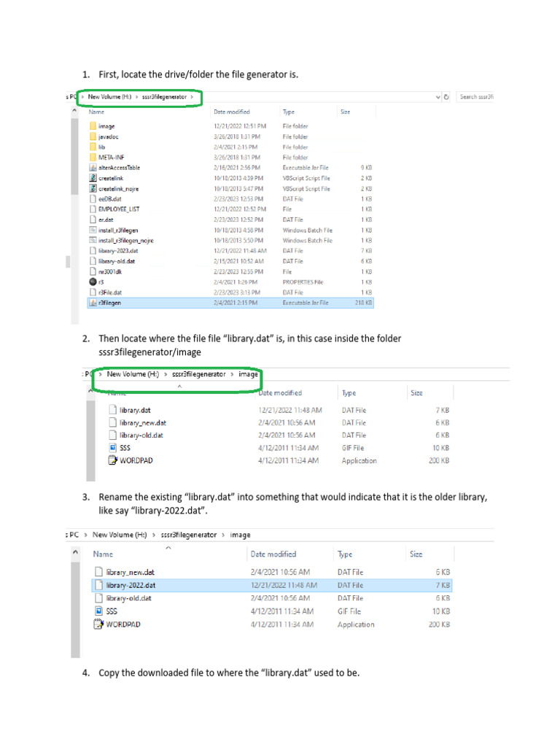This screenshot has height=747, width=560.
Task: Select library-old.dat in the step 1 listing
Action: coord(117,261)
